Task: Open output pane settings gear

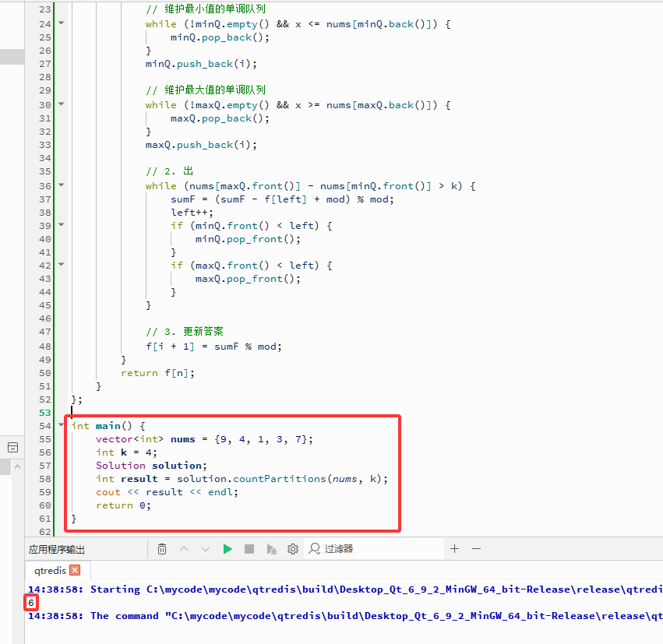Action: click(x=293, y=549)
